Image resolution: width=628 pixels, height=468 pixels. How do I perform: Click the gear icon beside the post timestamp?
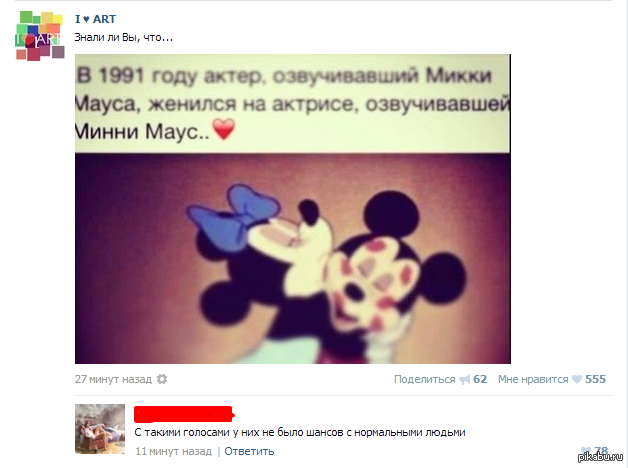(x=162, y=379)
